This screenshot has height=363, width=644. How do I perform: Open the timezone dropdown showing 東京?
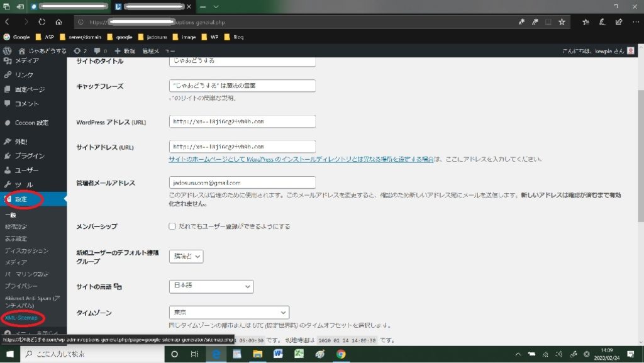click(229, 312)
